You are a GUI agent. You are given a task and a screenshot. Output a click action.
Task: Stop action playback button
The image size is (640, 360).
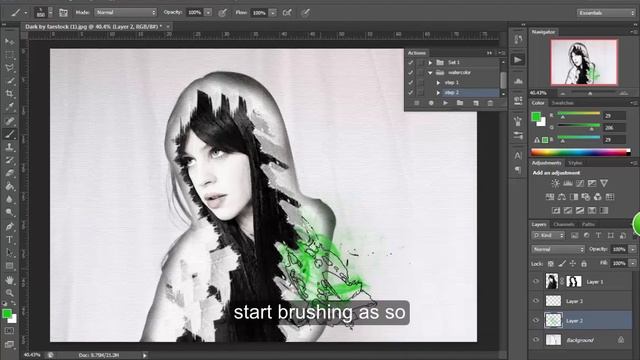[417, 103]
